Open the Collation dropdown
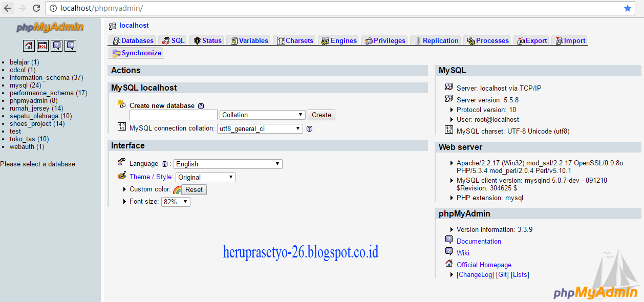The image size is (644, 302). (262, 115)
